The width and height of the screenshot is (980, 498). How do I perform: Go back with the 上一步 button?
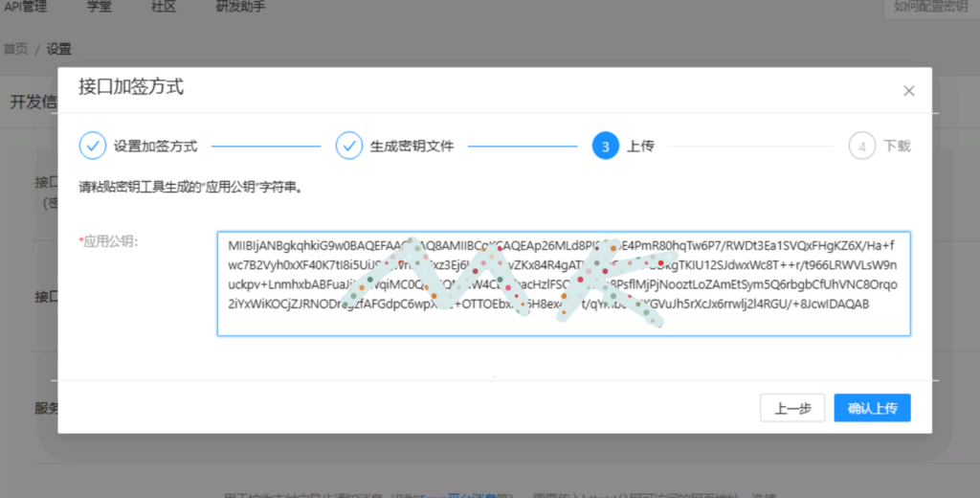(x=792, y=408)
